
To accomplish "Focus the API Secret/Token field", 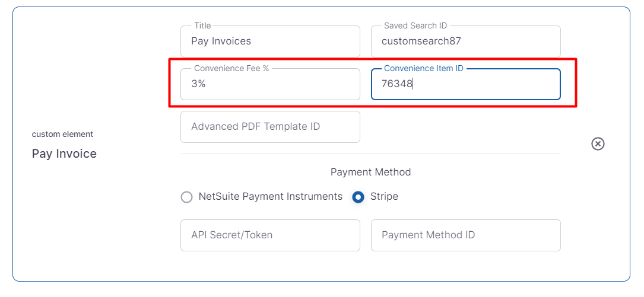I will (x=270, y=235).
